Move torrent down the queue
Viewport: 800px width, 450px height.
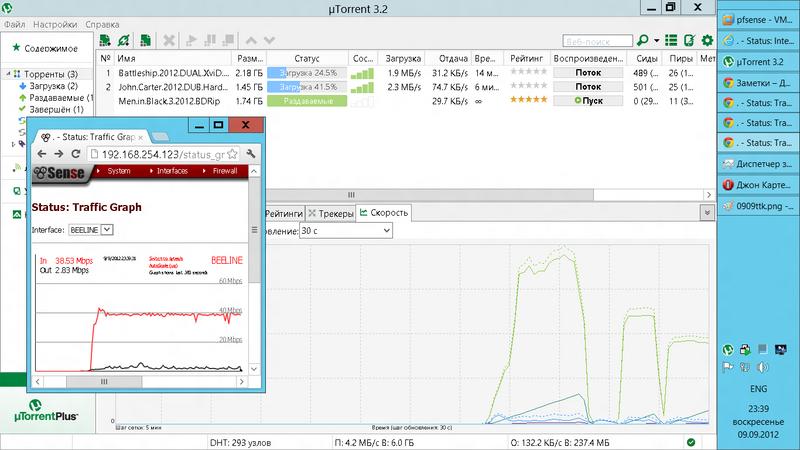(269, 40)
